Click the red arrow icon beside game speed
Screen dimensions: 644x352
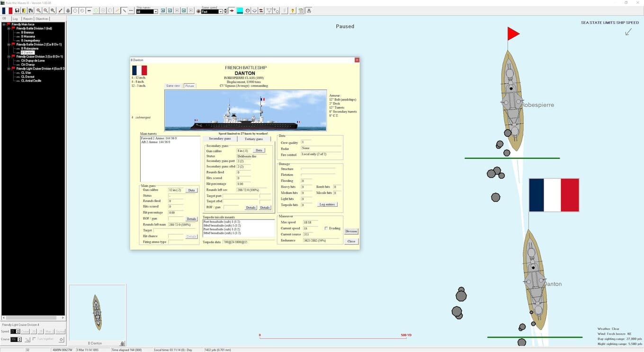click(x=232, y=10)
